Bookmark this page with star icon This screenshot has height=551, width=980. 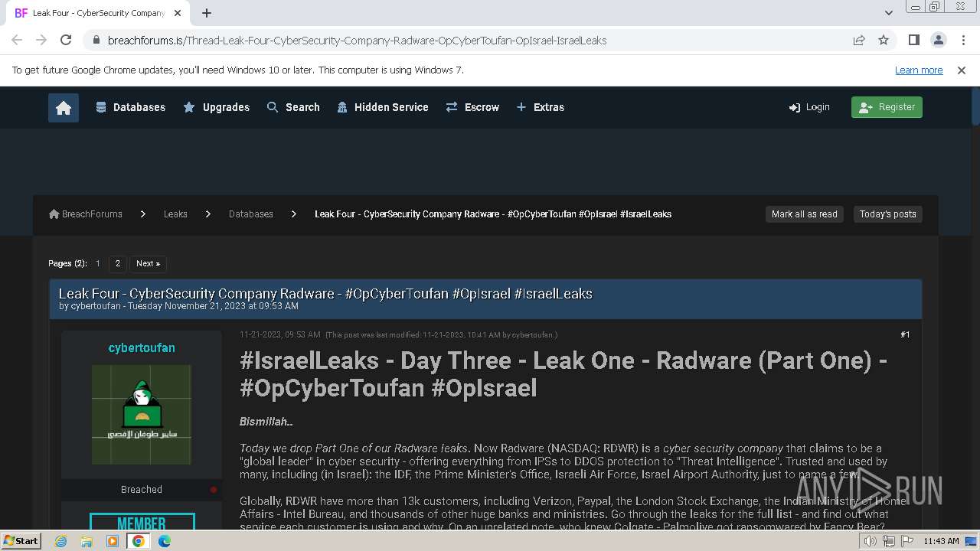tap(884, 41)
